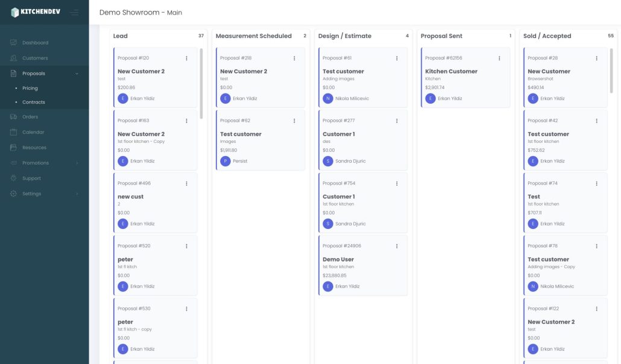Click Nikola Milicevic avatar on Proposal #61

pos(328,98)
